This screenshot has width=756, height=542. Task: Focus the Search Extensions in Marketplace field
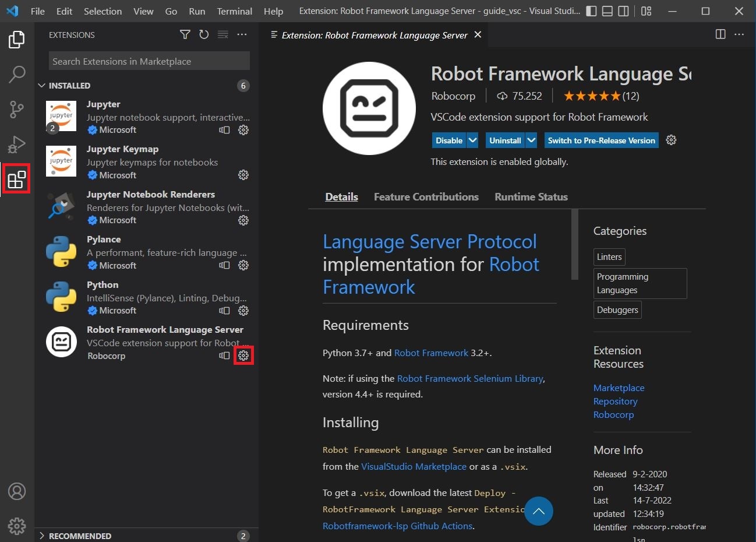(149, 61)
